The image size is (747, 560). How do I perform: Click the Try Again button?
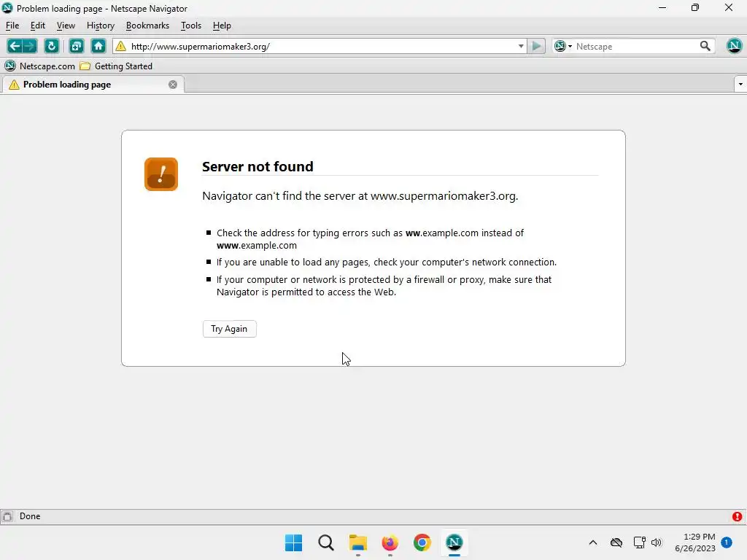[x=230, y=329]
